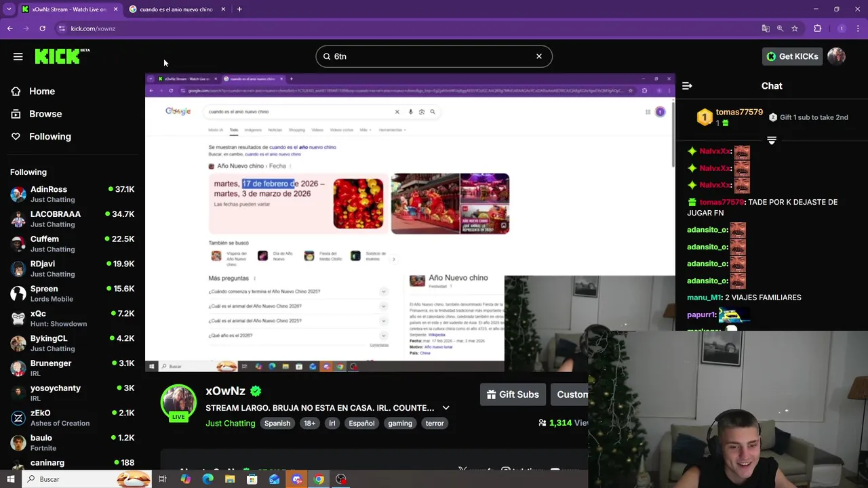The height and width of the screenshot is (488, 868).
Task: Open File Explorer from the taskbar
Action: [230, 479]
